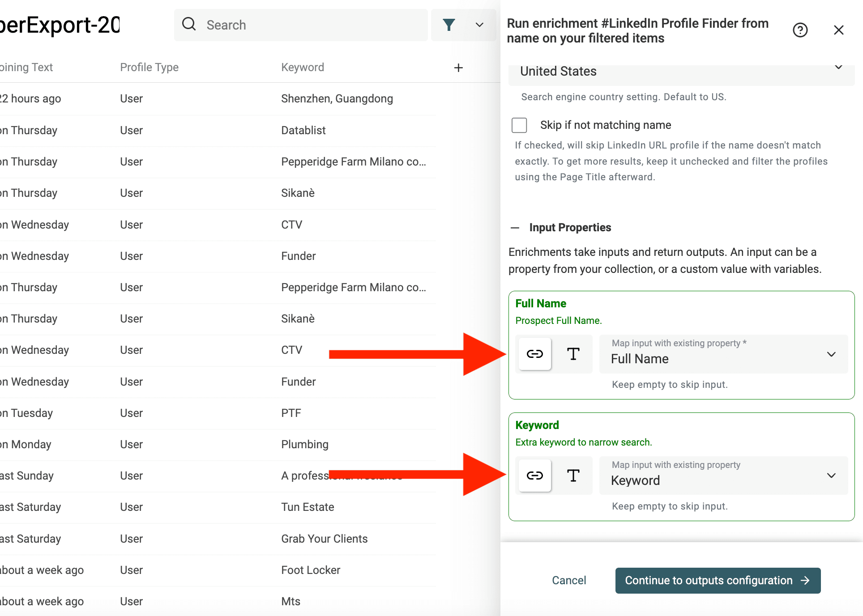The width and height of the screenshot is (863, 616).
Task: Expand the filter options chevron
Action: click(479, 25)
